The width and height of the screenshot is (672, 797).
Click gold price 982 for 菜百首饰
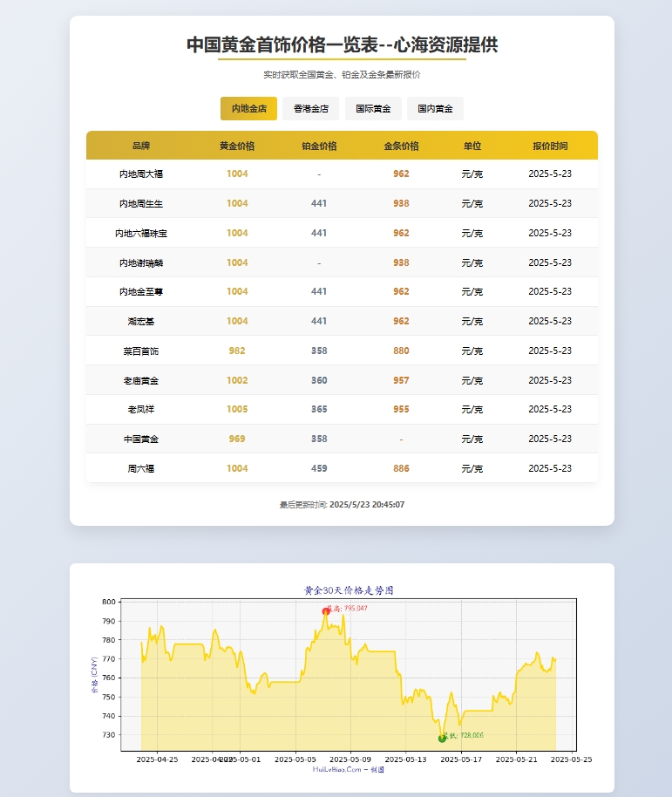(x=237, y=351)
